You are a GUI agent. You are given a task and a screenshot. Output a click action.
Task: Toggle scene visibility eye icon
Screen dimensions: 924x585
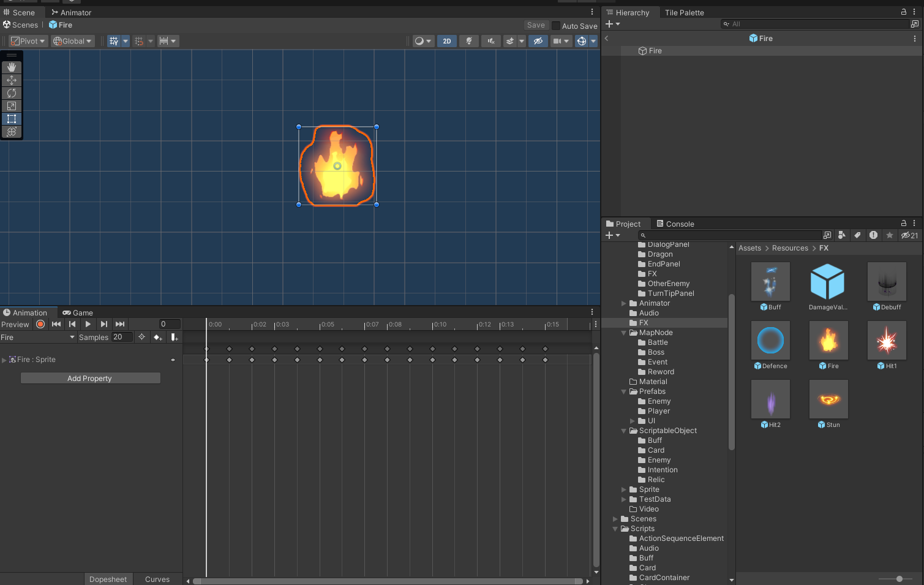point(538,41)
